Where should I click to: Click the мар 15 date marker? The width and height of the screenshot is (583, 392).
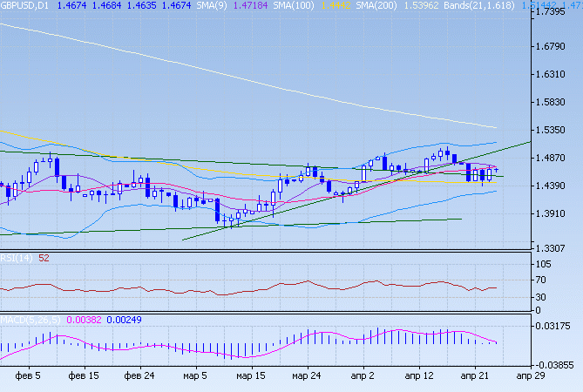(251, 375)
